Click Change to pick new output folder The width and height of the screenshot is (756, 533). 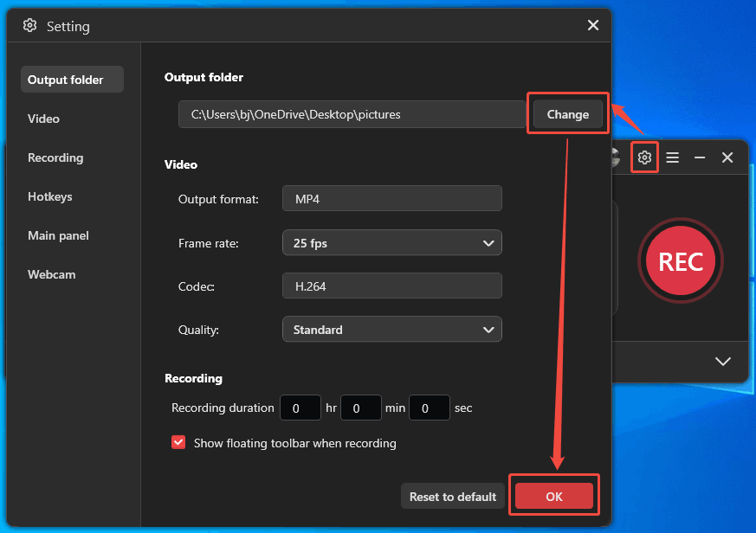[x=567, y=113]
